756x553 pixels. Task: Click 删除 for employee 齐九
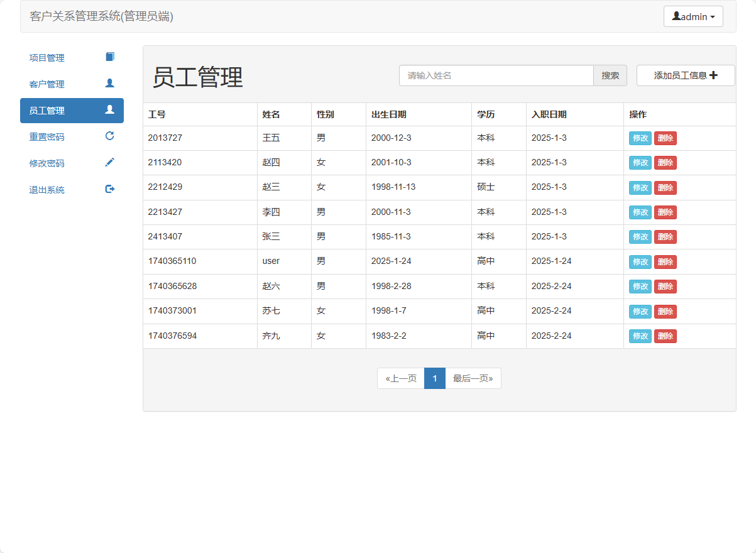coord(666,336)
